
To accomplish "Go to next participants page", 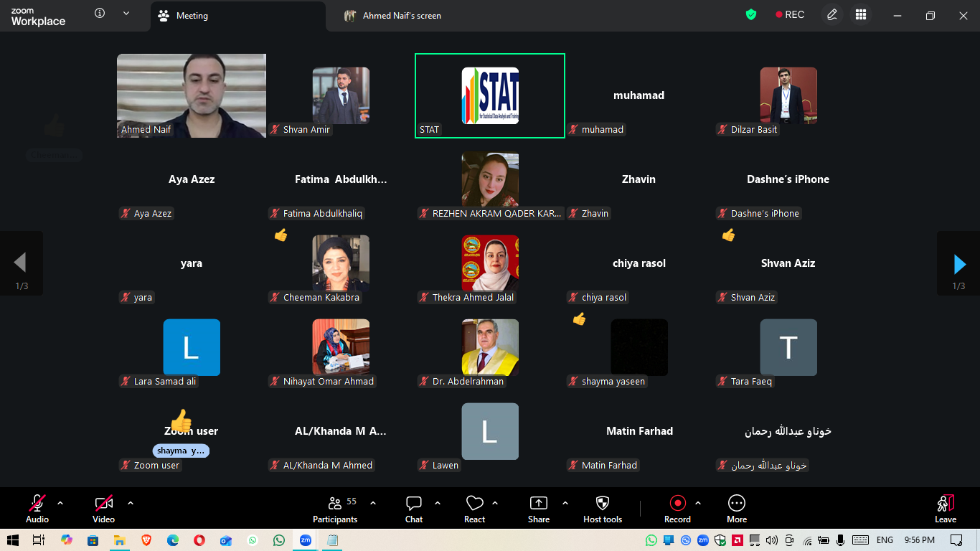I will (x=959, y=264).
